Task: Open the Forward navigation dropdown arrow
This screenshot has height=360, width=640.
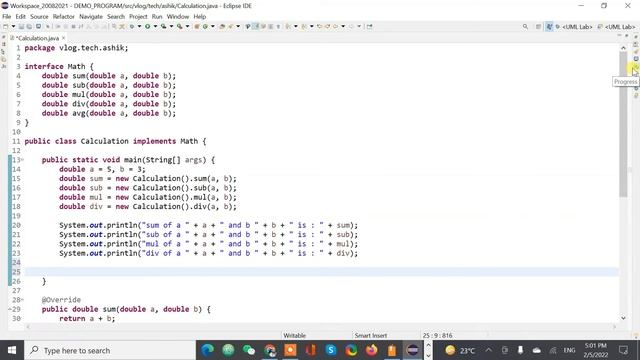Action: (x=359, y=27)
